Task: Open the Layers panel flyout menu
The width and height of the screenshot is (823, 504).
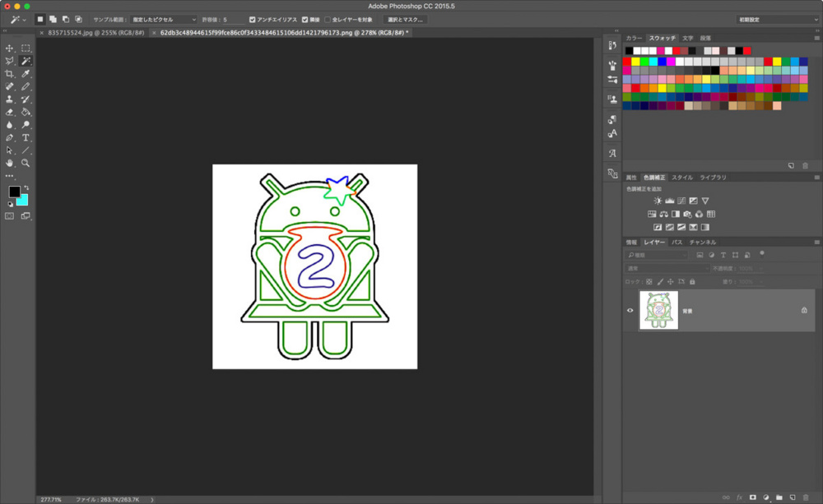Action: point(816,243)
